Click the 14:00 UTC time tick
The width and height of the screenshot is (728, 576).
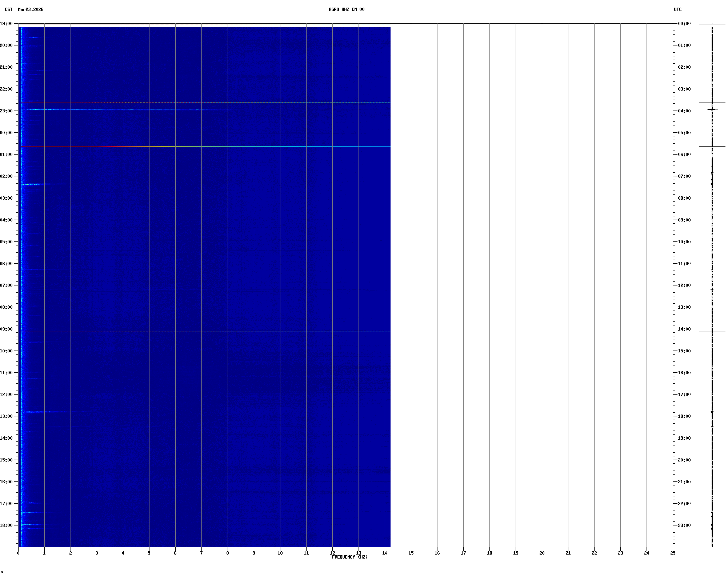tap(684, 329)
